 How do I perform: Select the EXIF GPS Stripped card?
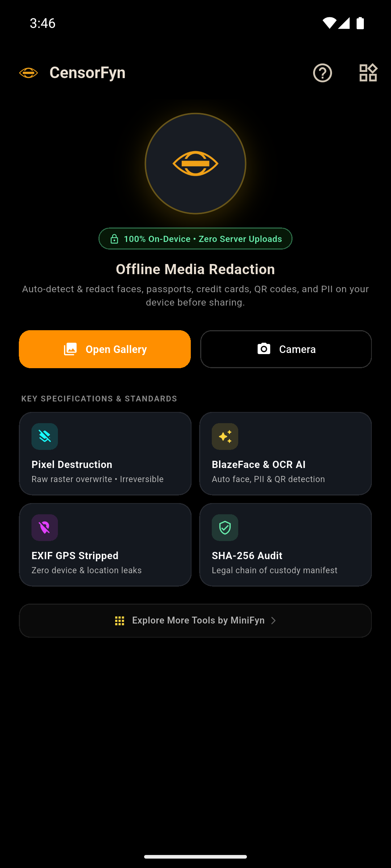(x=105, y=545)
